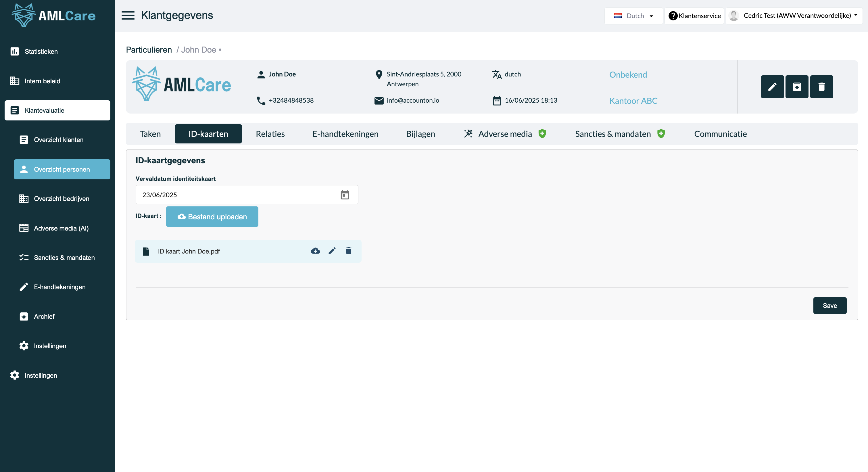
Task: Click the envelope email icon
Action: (379, 101)
